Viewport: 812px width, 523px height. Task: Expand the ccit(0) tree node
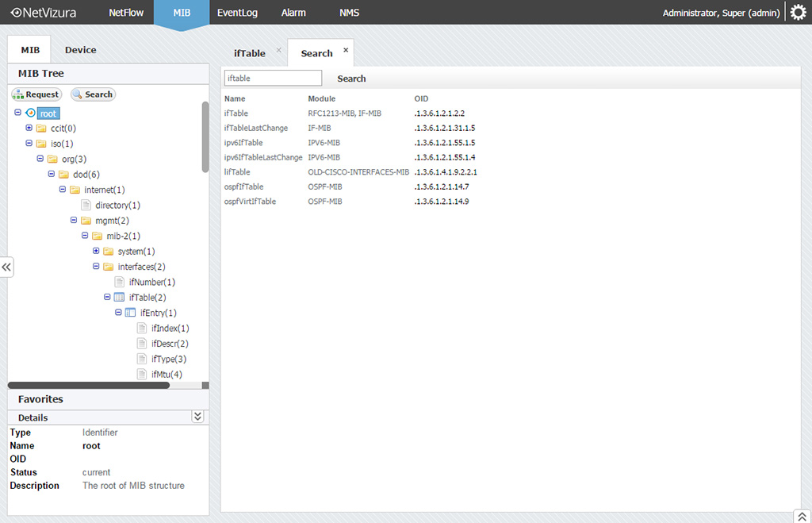(x=29, y=128)
